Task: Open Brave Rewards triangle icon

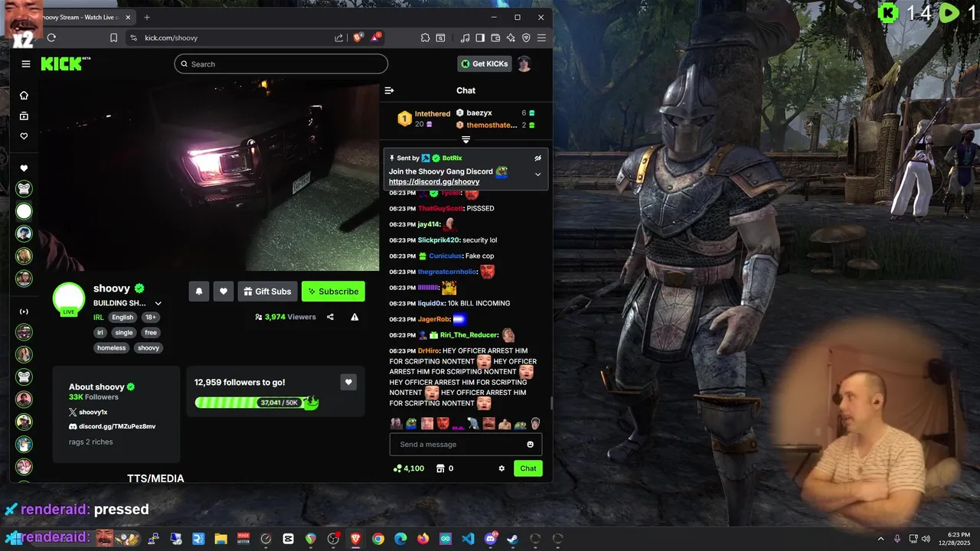Action: tap(376, 37)
